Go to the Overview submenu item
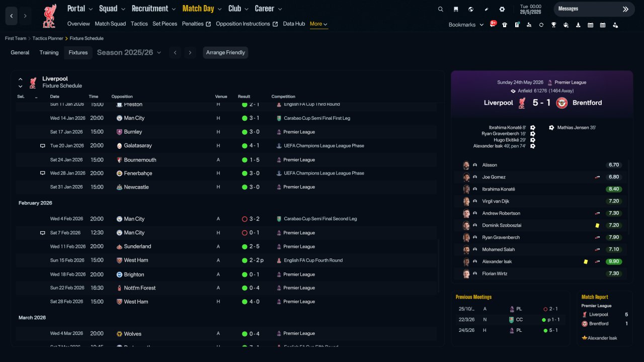The image size is (644, 362). [x=78, y=24]
